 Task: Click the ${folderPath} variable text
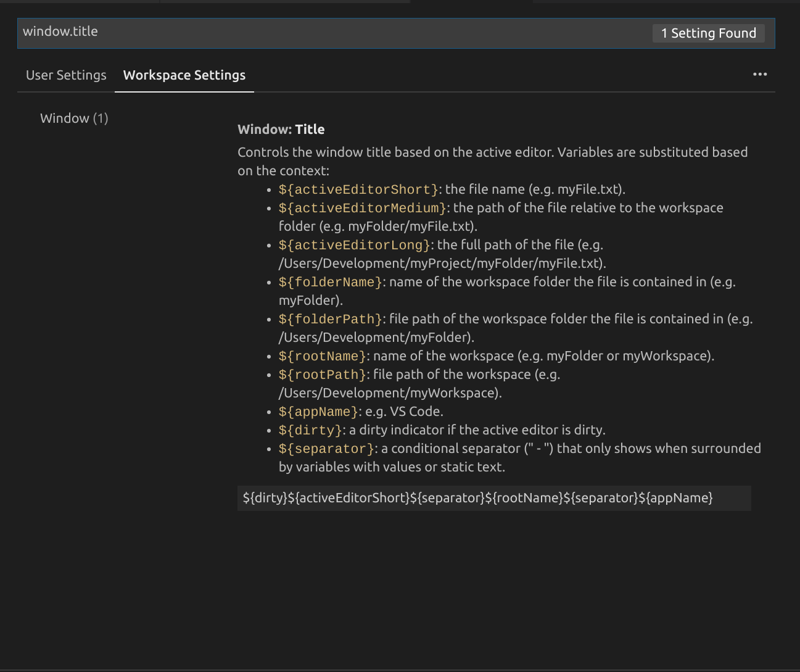(x=331, y=319)
